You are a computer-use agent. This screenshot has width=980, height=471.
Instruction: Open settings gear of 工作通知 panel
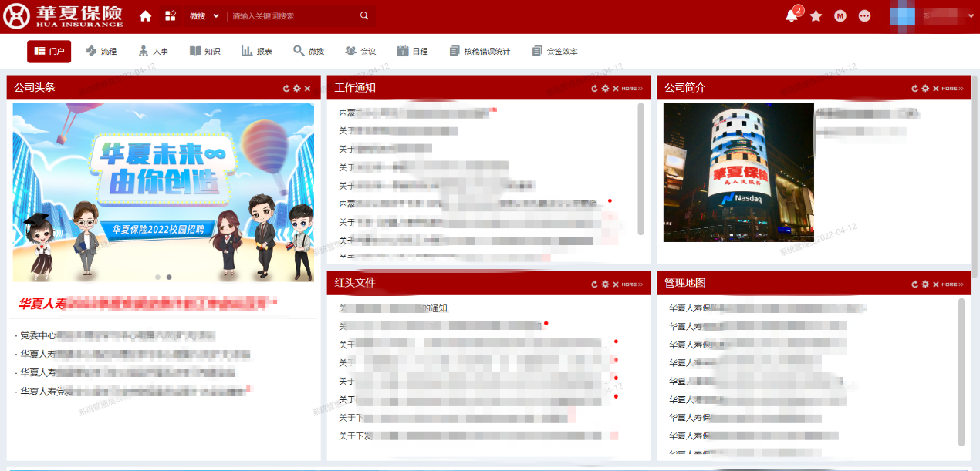pos(605,89)
